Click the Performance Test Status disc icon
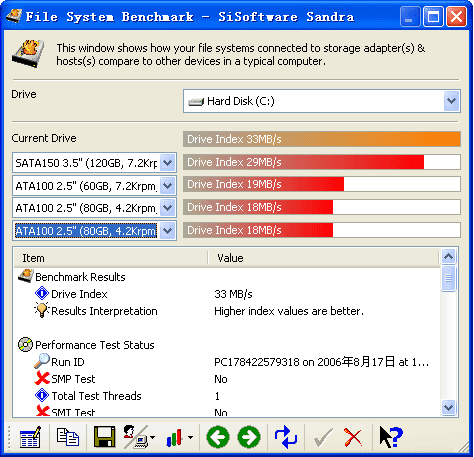 coord(25,344)
